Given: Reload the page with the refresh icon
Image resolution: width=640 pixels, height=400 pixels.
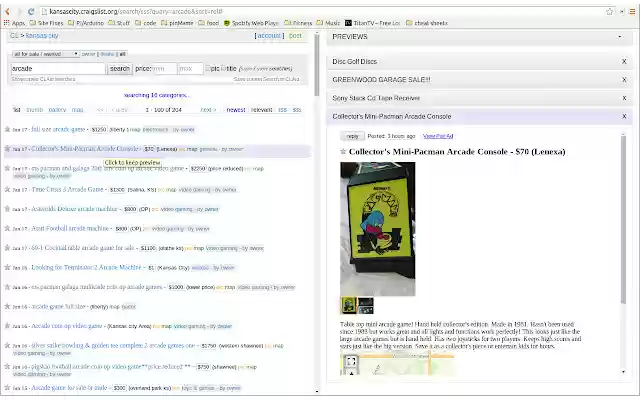Looking at the screenshot, I should point(31,11).
